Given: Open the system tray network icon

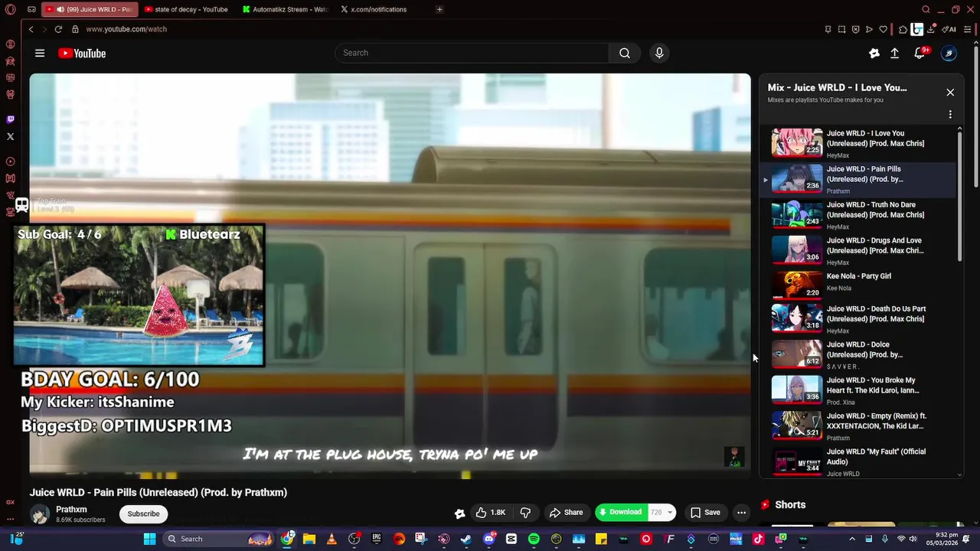Looking at the screenshot, I should click(901, 539).
